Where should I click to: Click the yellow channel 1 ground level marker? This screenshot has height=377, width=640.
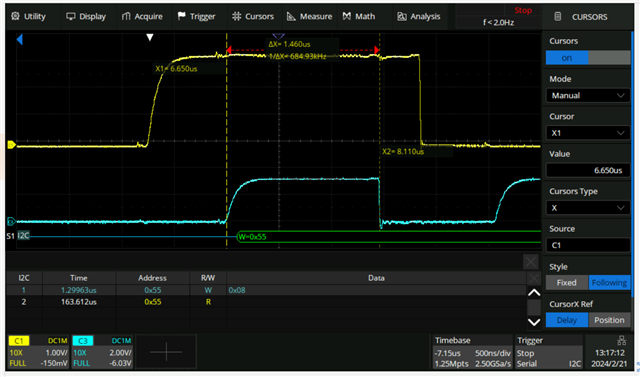(x=11, y=144)
